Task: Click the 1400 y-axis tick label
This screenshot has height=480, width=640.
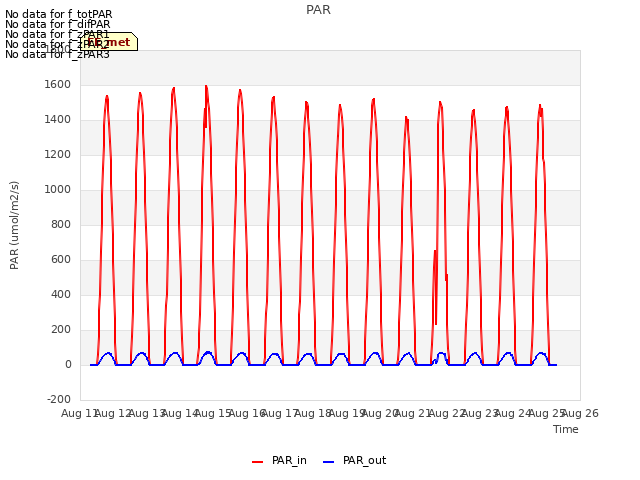Action: pyautogui.click(x=58, y=120)
